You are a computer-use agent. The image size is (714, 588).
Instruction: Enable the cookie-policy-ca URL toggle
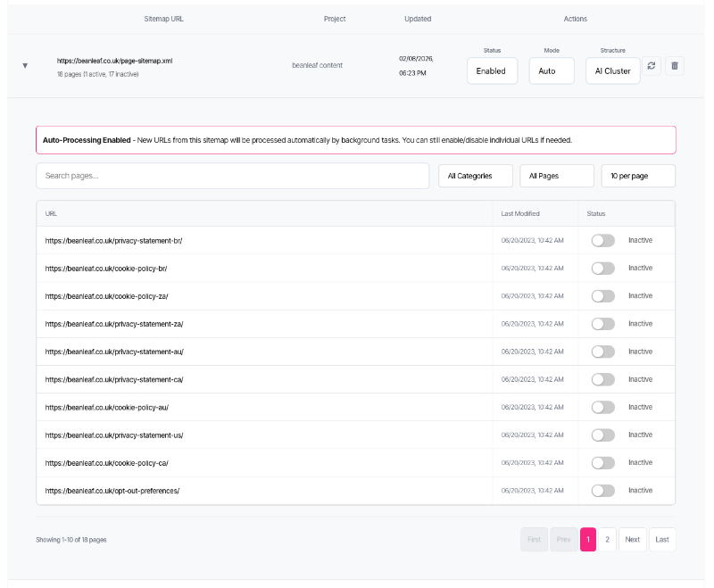click(603, 462)
